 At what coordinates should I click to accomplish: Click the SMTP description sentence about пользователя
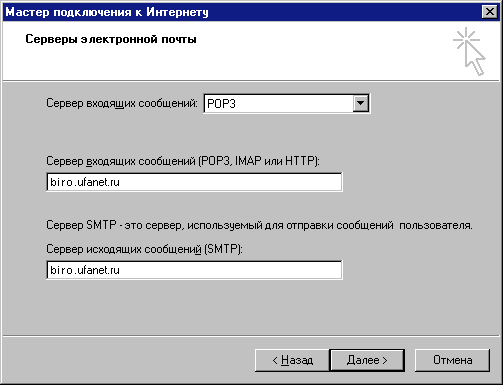259,225
